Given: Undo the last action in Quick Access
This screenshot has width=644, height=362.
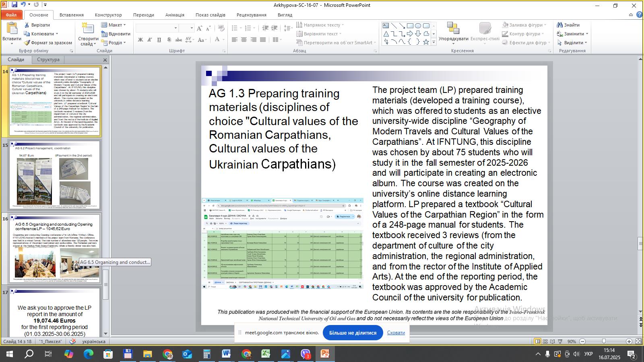Looking at the screenshot, I should [x=23, y=5].
